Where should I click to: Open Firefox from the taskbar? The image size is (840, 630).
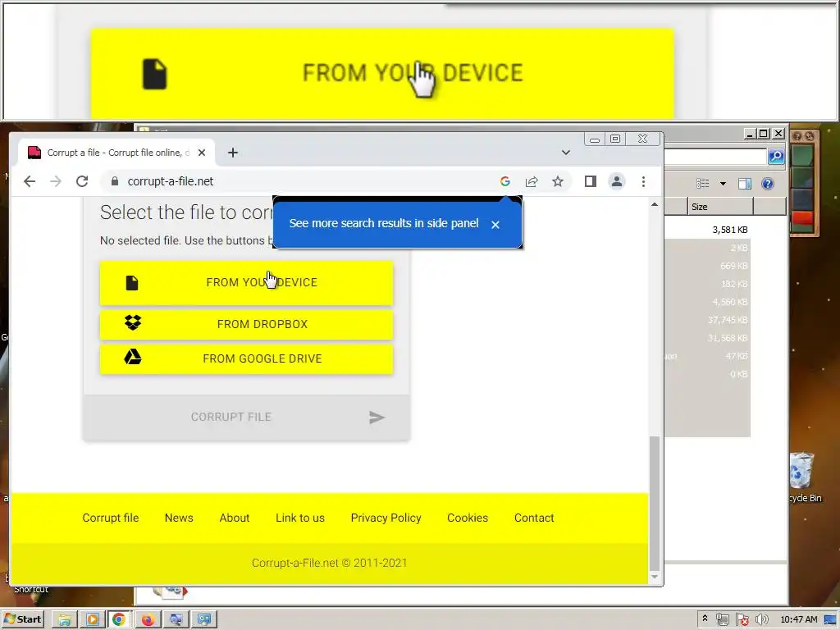[x=148, y=620]
